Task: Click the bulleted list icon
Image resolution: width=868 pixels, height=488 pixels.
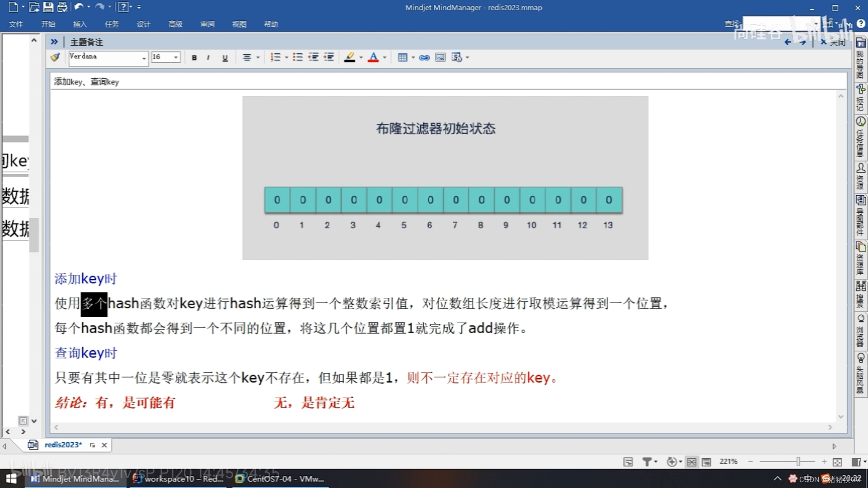Action: [x=297, y=57]
